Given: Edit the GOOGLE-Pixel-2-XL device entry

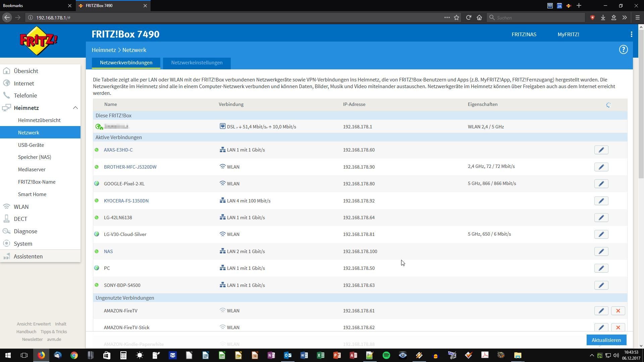Looking at the screenshot, I should click(601, 184).
